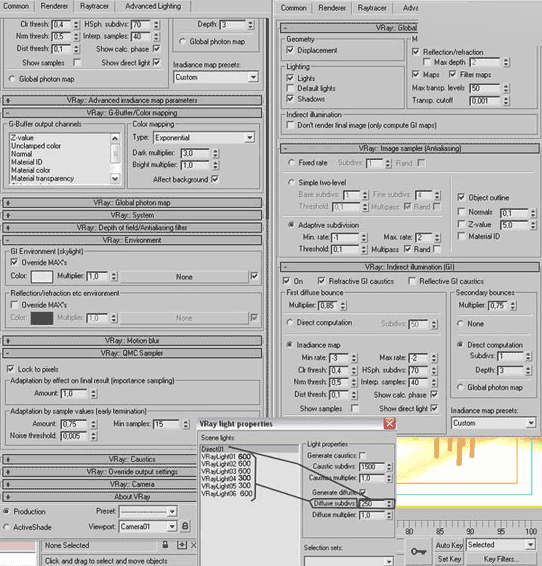Select the Simple two-level sampler option
The height and width of the screenshot is (566, 542).
point(291,183)
